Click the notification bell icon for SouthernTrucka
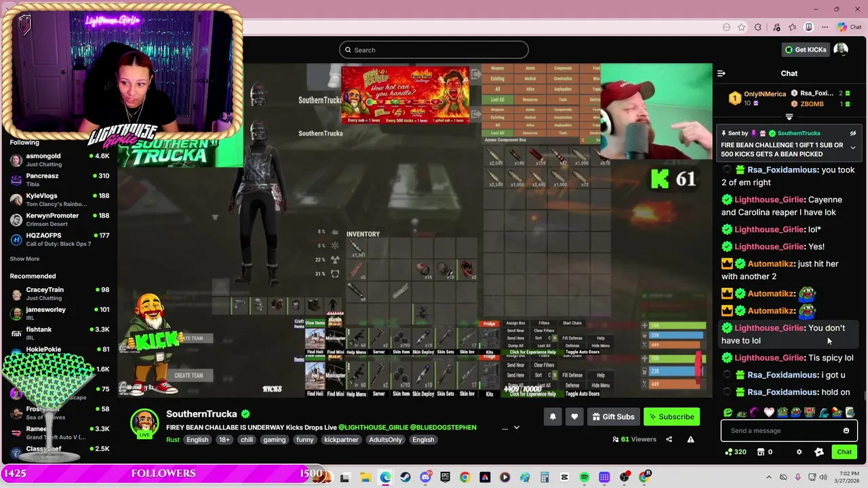 coord(553,417)
